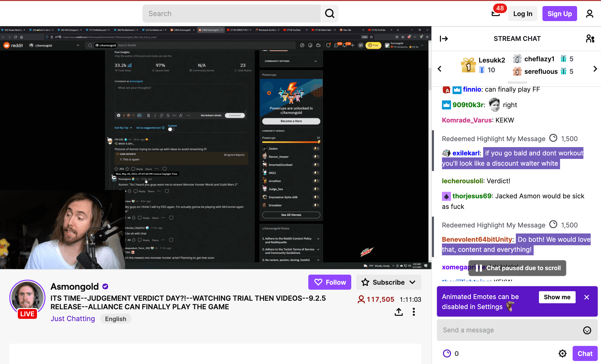The width and height of the screenshot is (601, 364).
Task: Select the English language tag
Action: [x=116, y=319]
